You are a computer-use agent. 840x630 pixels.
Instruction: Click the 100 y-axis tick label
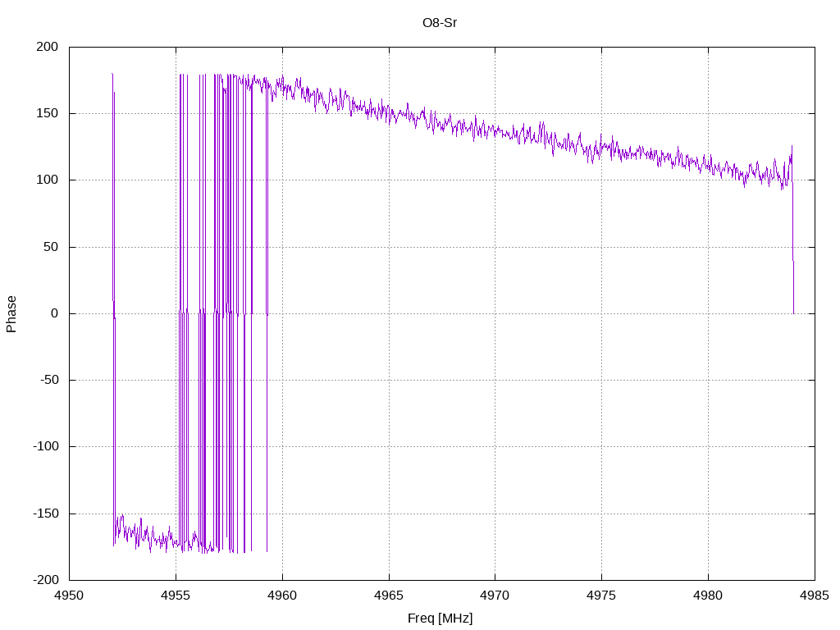[47, 180]
